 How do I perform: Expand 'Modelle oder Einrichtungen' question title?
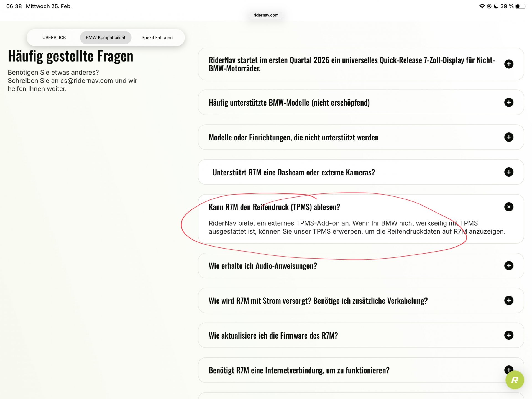[x=293, y=138]
